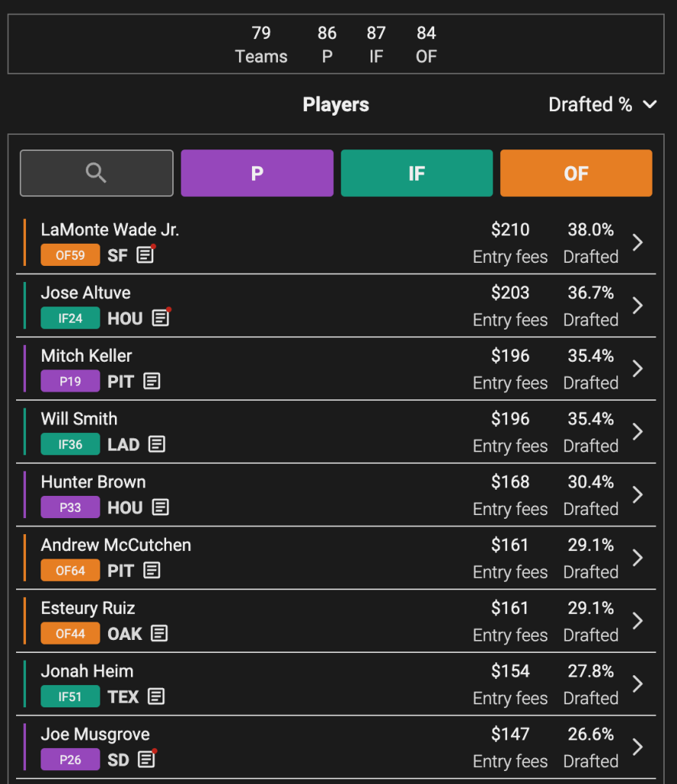
Task: View Will Smith player notes icon
Action: [x=157, y=444]
